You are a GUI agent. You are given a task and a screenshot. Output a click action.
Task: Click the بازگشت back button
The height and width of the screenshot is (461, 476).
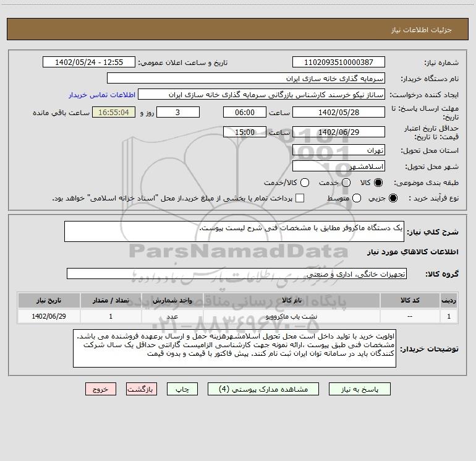142,389
